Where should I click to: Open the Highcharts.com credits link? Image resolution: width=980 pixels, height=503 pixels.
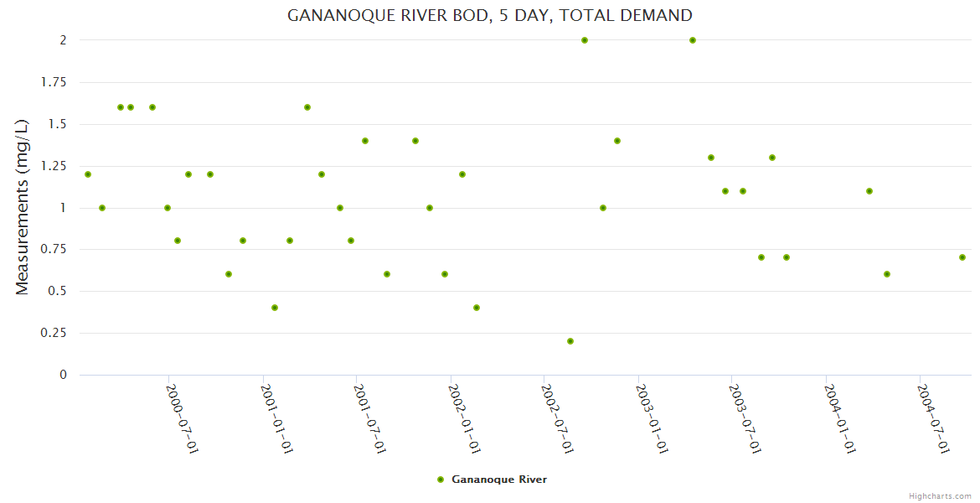tap(940, 495)
